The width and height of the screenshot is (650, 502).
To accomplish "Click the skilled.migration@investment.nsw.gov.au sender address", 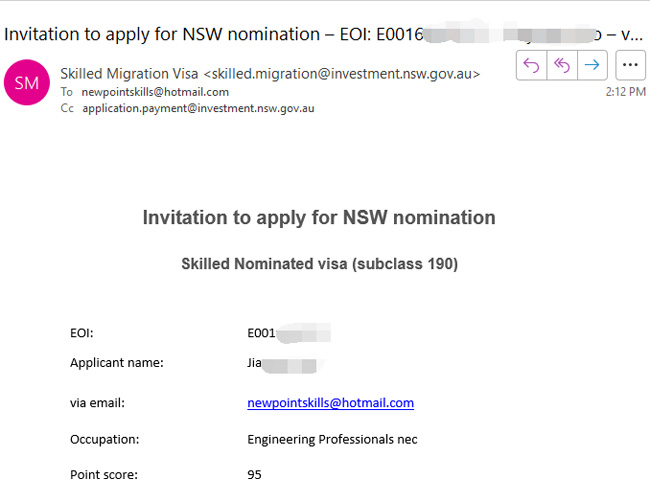I will [x=342, y=74].
